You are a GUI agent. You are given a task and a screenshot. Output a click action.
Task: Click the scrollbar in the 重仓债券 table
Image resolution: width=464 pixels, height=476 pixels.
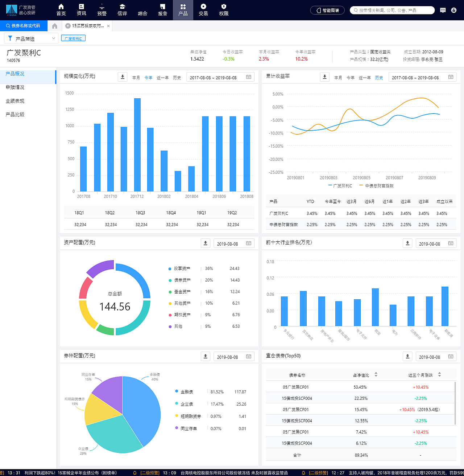(455, 403)
